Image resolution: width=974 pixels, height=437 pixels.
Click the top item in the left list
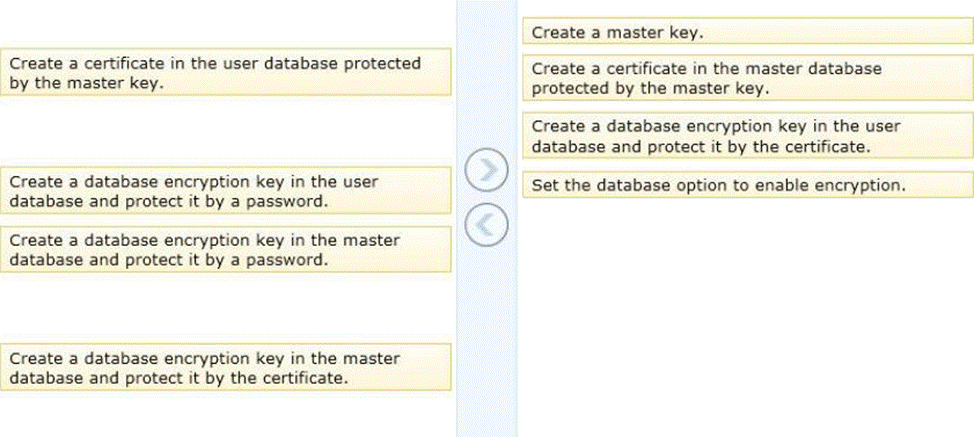(226, 73)
